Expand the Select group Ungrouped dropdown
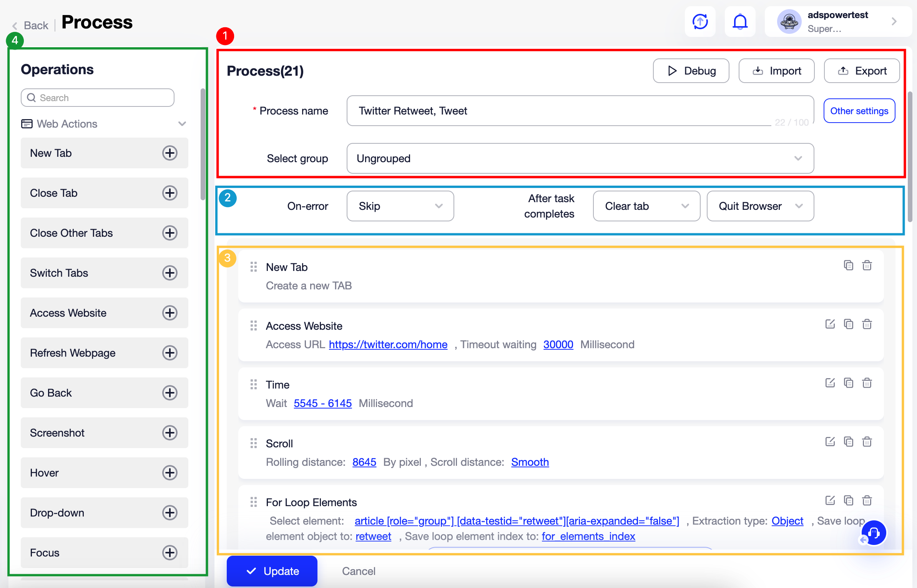 pyautogui.click(x=580, y=159)
